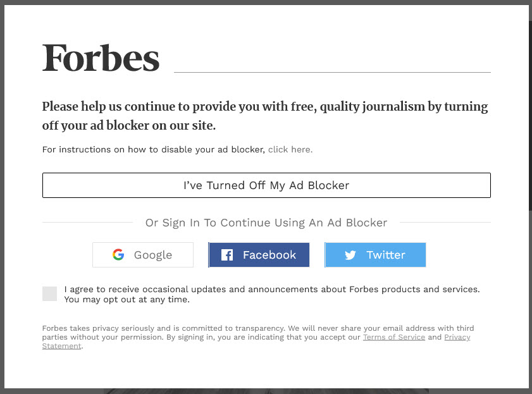Image resolution: width=532 pixels, height=394 pixels.
Task: Select the Facebook sign-in button text
Action: (269, 255)
